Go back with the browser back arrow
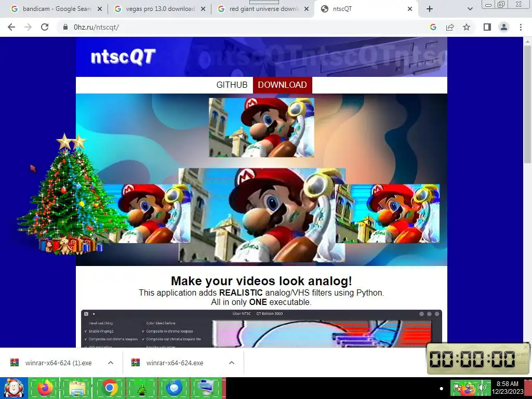The height and width of the screenshot is (399, 532). click(11, 27)
